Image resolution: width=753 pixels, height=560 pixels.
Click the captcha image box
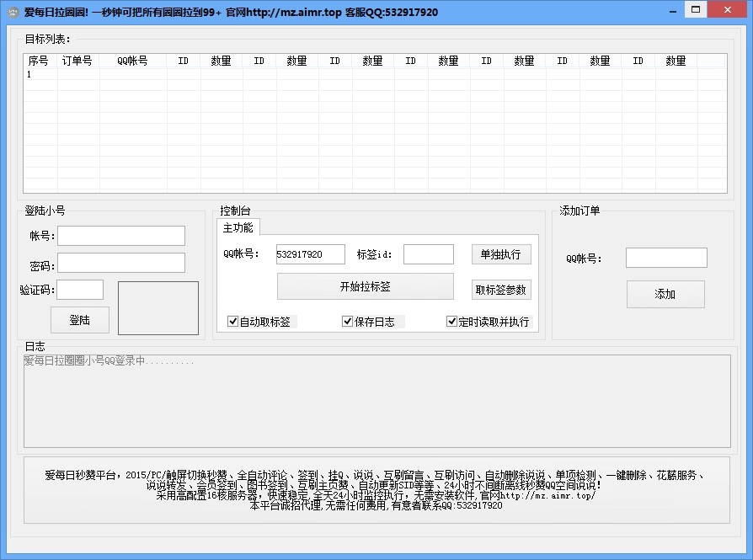[158, 307]
